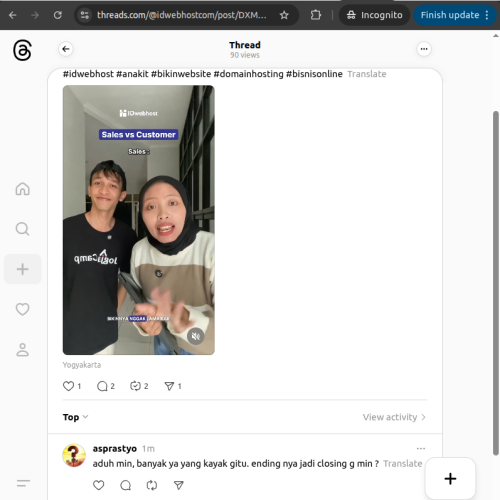Go back with the browser back arrow
The height and width of the screenshot is (500, 500).
(x=13, y=15)
